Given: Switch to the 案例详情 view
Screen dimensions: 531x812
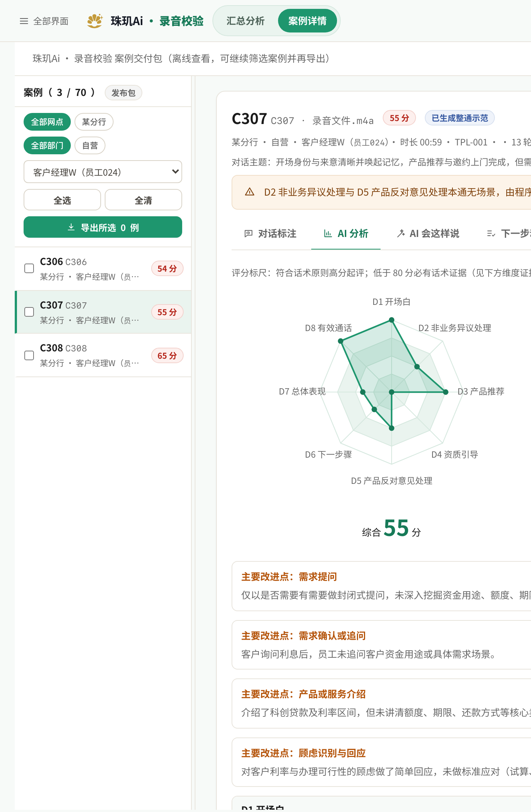Looking at the screenshot, I should pyautogui.click(x=308, y=21).
